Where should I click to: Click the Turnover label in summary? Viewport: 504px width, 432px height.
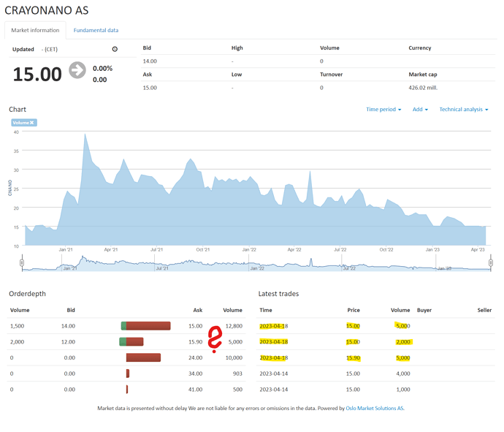coord(331,75)
